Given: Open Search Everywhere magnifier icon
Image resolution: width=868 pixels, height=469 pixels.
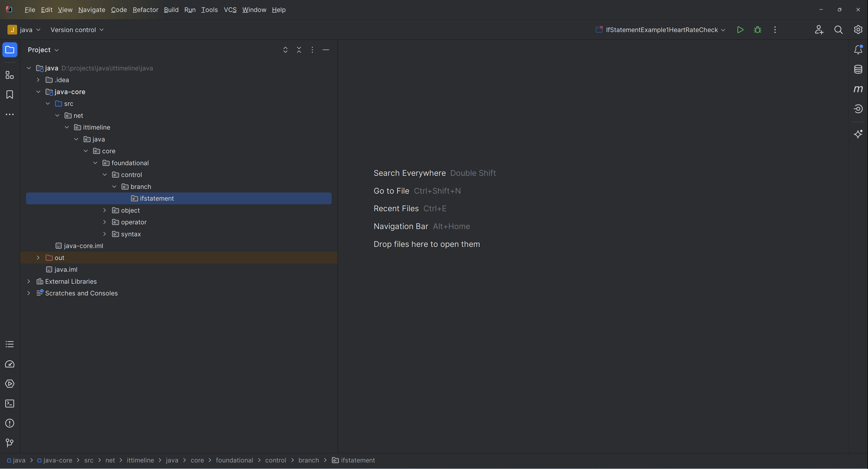Looking at the screenshot, I should tap(838, 30).
